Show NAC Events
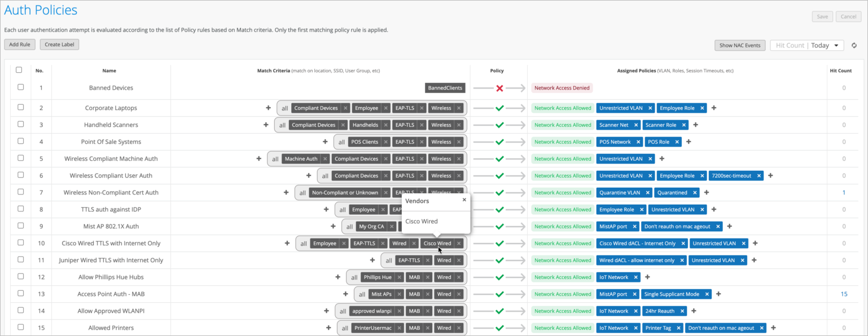Image resolution: width=868 pixels, height=336 pixels. 740,46
